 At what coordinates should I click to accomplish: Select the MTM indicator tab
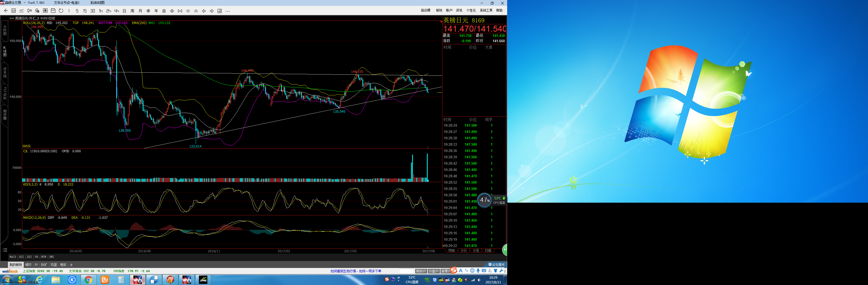pyautogui.click(x=44, y=257)
